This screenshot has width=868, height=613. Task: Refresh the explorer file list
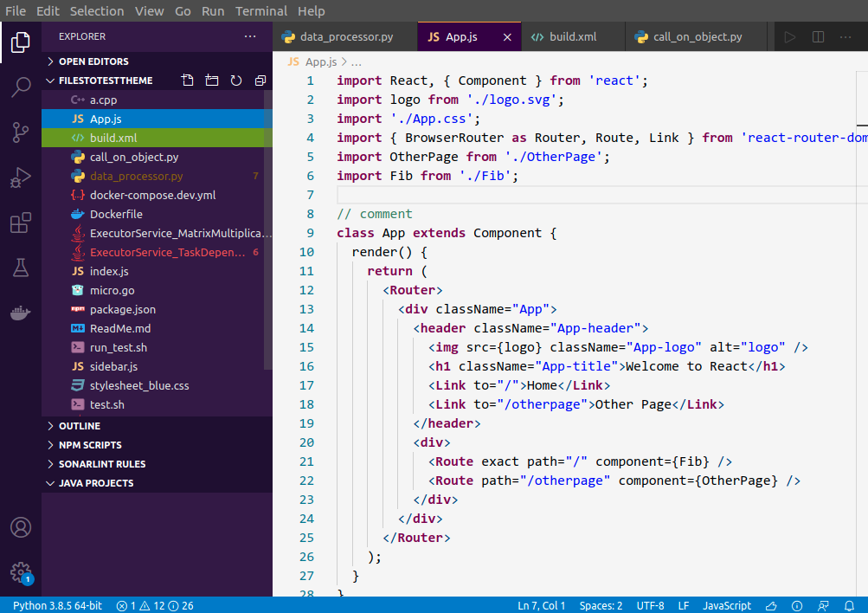click(x=235, y=81)
